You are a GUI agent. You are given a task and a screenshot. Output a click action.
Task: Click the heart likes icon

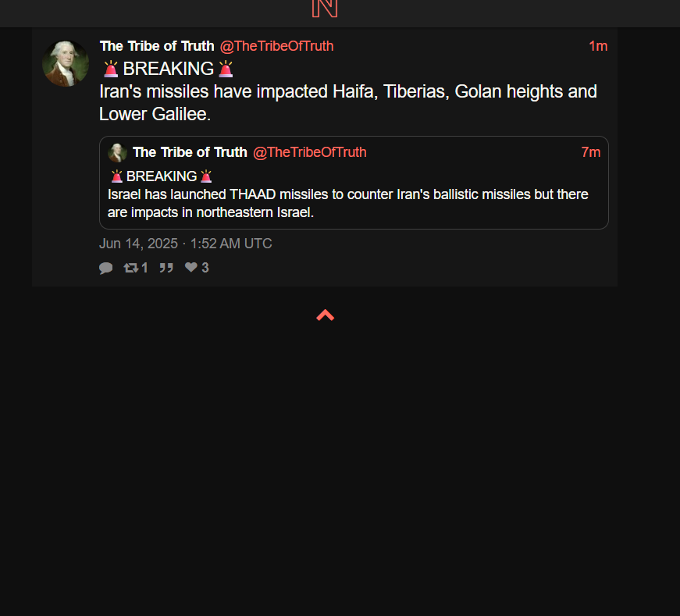click(x=190, y=267)
